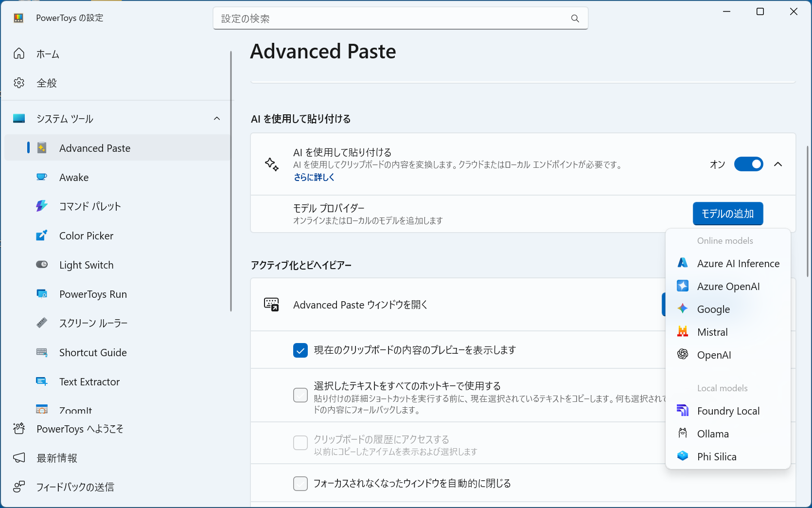Open the Light Switch label in sidebar
This screenshot has width=812, height=508.
click(87, 265)
